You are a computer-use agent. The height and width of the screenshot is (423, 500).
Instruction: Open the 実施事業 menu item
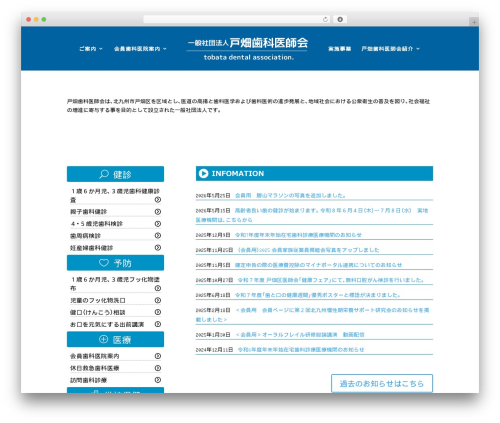[340, 49]
